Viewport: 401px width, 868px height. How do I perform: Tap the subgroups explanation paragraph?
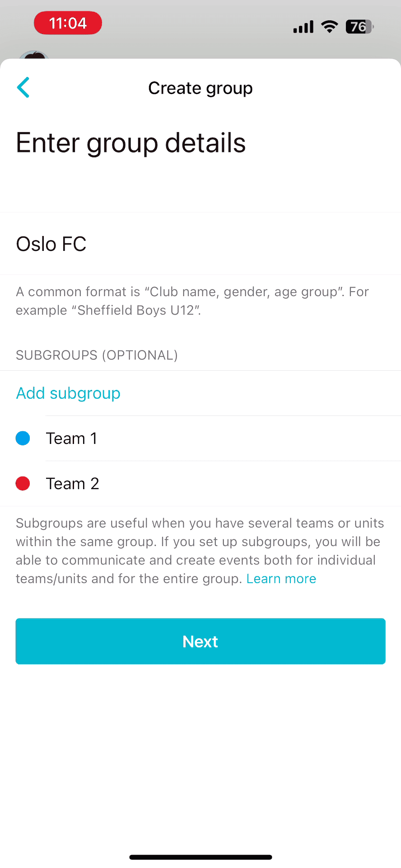[x=199, y=551]
